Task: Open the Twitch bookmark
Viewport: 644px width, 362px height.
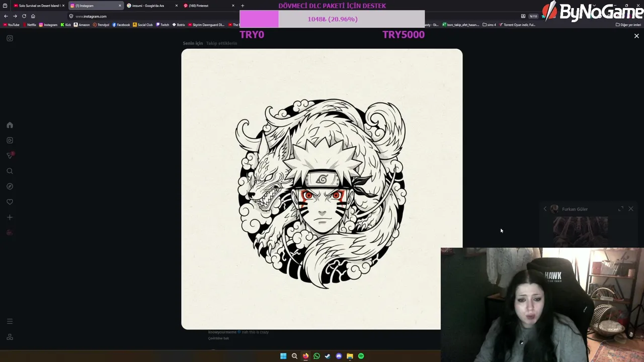Action: (163, 25)
